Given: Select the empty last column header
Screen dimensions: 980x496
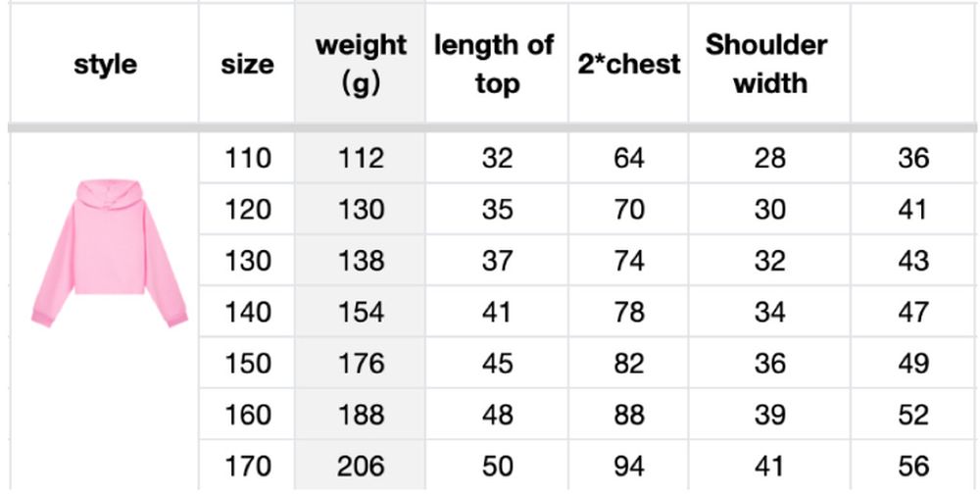Looking at the screenshot, I should coord(913,64).
